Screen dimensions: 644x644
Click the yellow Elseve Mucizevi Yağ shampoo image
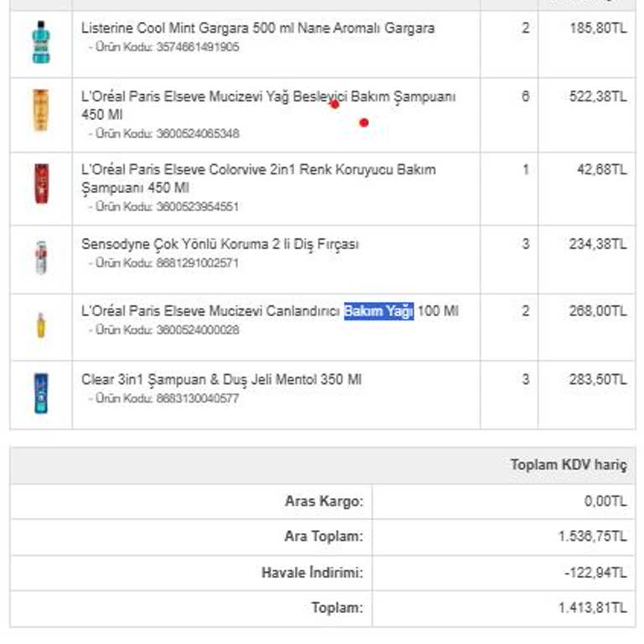[x=40, y=111]
